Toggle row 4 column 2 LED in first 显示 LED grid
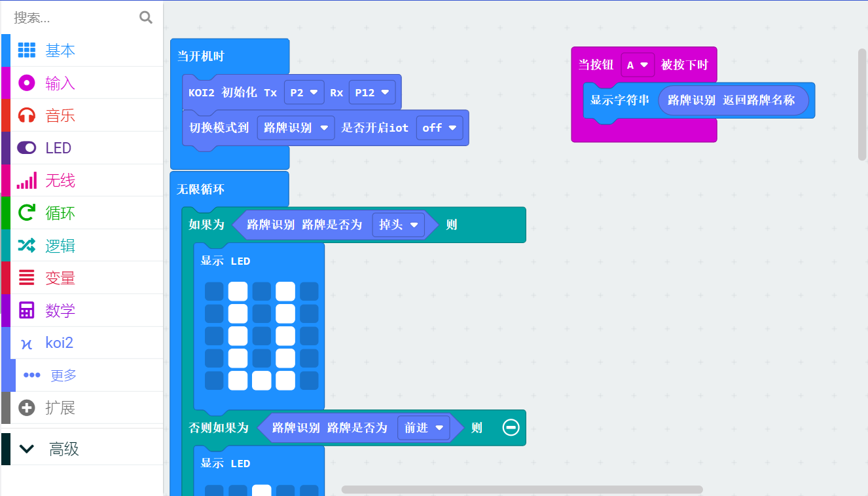This screenshot has height=496, width=868. click(x=238, y=358)
